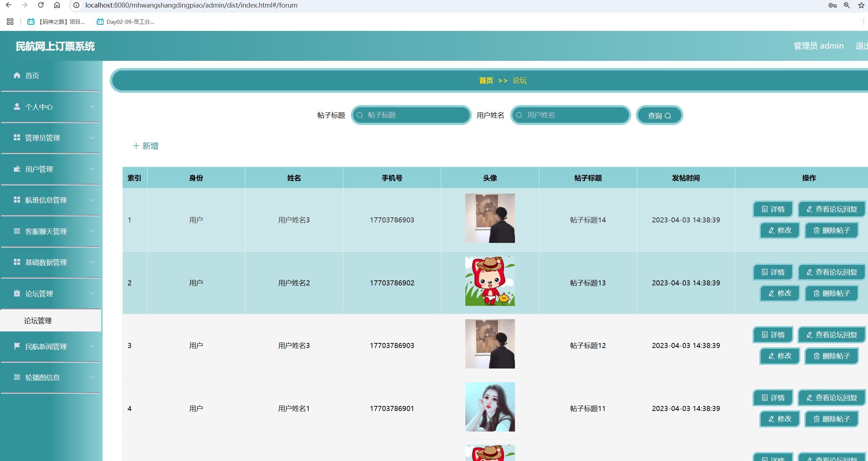Click the 发帖时间 column header

tap(686, 178)
